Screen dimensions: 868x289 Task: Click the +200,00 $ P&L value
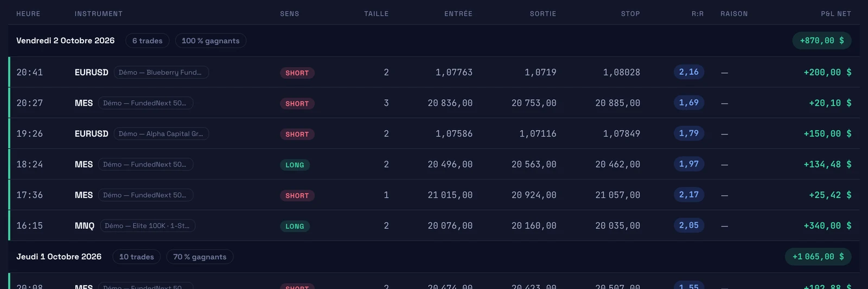(x=828, y=72)
